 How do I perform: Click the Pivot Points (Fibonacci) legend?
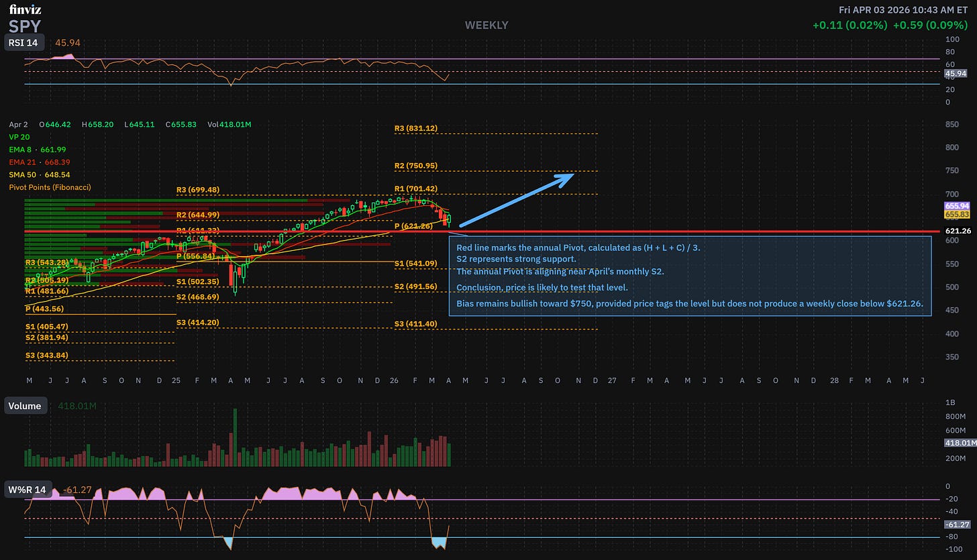pyautogui.click(x=50, y=187)
